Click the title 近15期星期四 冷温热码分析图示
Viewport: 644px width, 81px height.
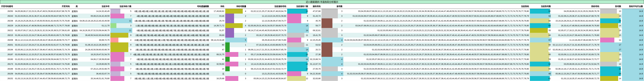coord(322,2)
